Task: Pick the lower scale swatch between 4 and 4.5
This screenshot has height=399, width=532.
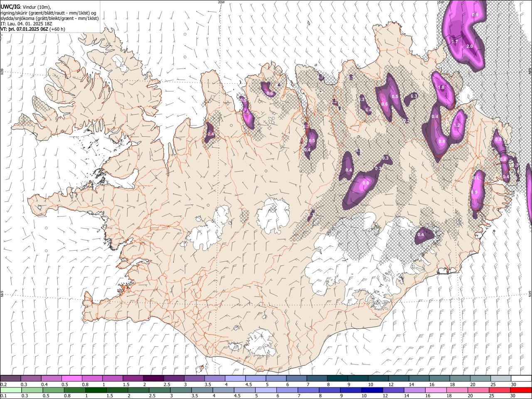Action: pos(223,390)
